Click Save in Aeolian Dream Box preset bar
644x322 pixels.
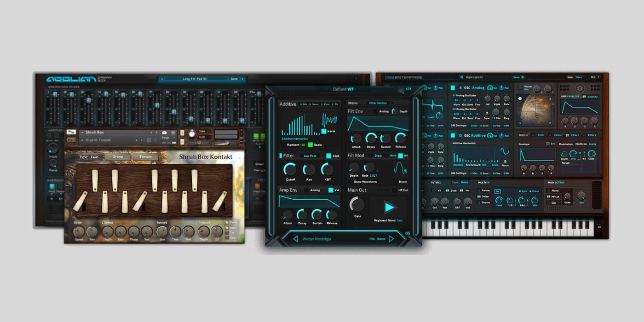234,79
